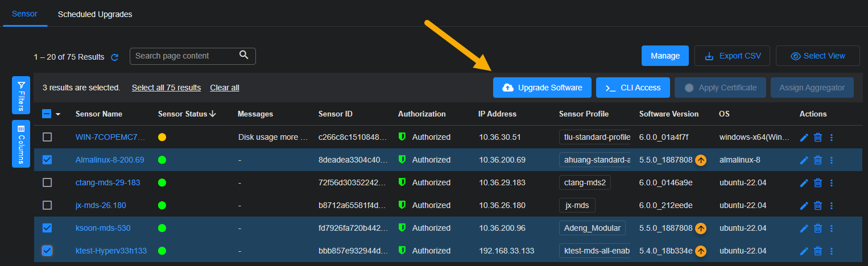Screen dimensions: 868x266
Task: Select the jx-mds-26.180 row checkbox
Action: pos(47,205)
